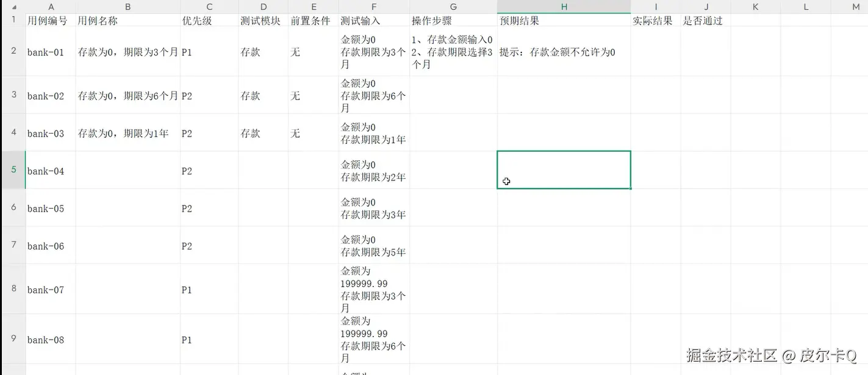The width and height of the screenshot is (868, 375).
Task: Select row 7 header
Action: coord(13,245)
